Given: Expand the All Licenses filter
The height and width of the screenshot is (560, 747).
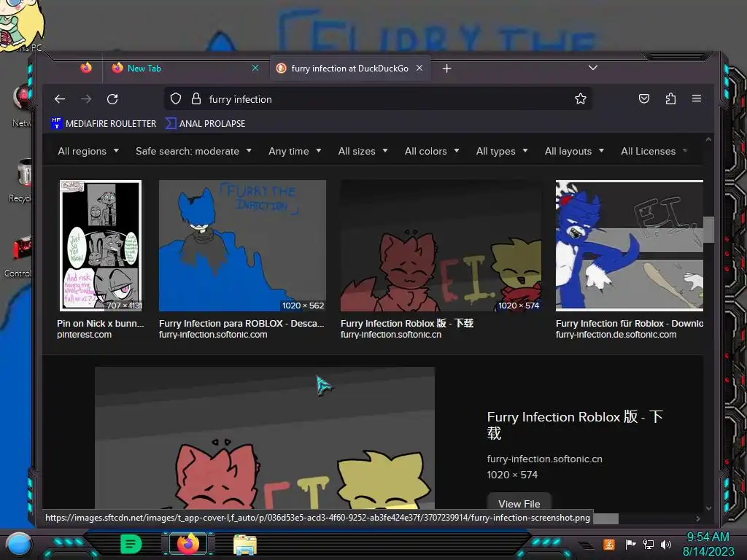Looking at the screenshot, I should pyautogui.click(x=654, y=151).
